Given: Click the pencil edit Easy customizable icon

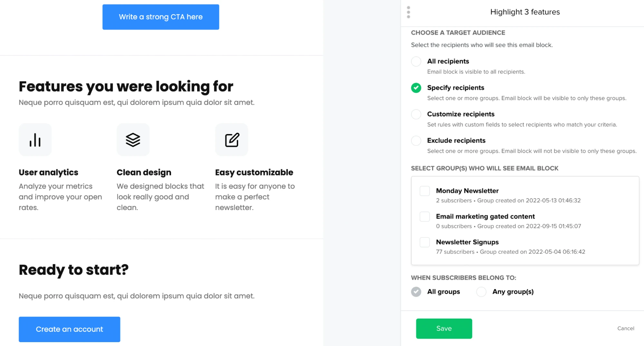Looking at the screenshot, I should (x=232, y=140).
